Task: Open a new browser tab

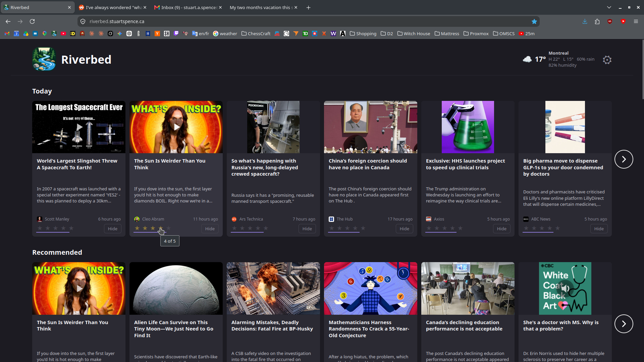Action: [308, 7]
